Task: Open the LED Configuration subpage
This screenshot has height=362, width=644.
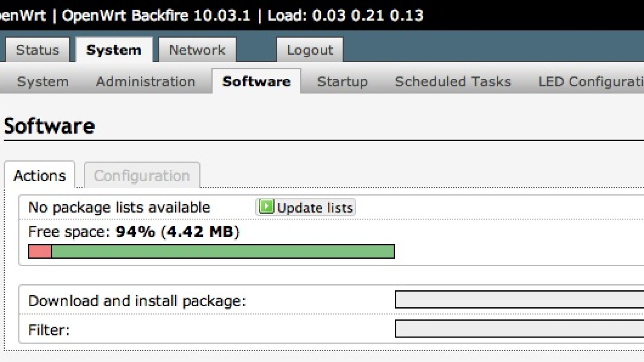Action: pyautogui.click(x=591, y=82)
